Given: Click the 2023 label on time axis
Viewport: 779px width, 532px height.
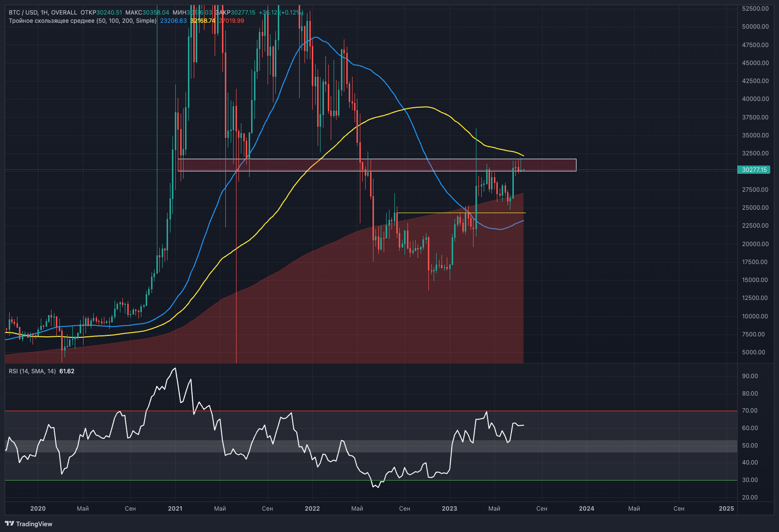Looking at the screenshot, I should click(449, 508).
